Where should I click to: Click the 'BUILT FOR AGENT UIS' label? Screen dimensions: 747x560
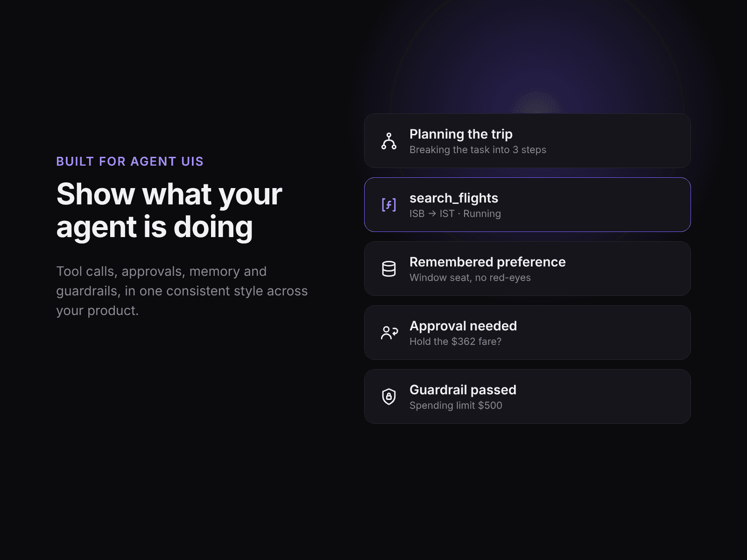coord(130,161)
